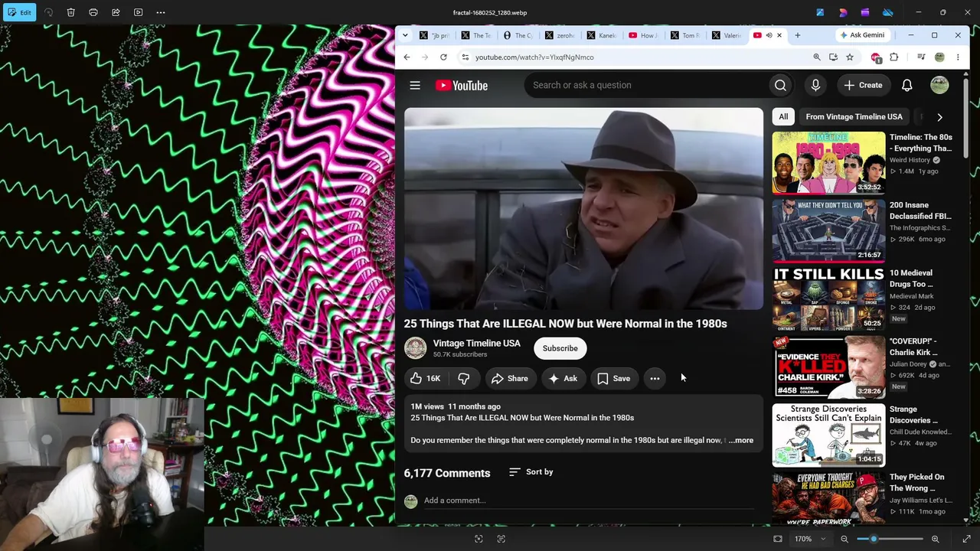Click the zoom magnifier in address bar
The image size is (980, 551).
click(817, 57)
